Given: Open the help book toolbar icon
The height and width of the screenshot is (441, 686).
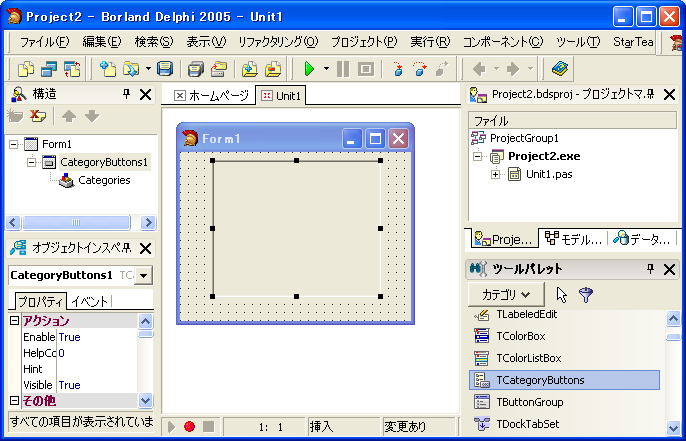Looking at the screenshot, I should coord(560,69).
